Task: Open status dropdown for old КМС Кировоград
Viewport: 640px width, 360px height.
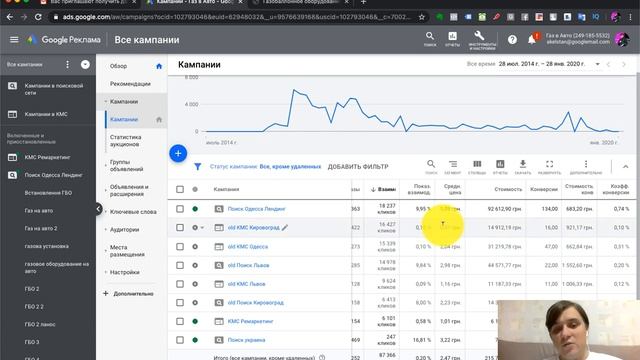Action: 202,228
